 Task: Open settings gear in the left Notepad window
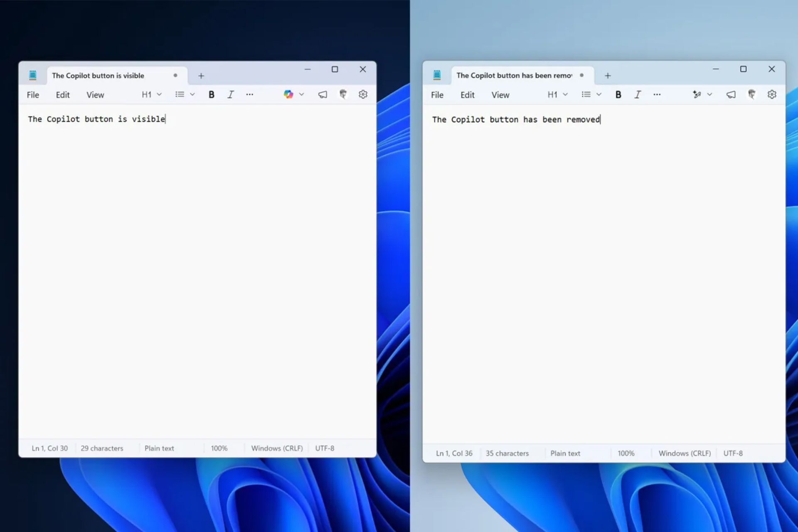coord(363,94)
